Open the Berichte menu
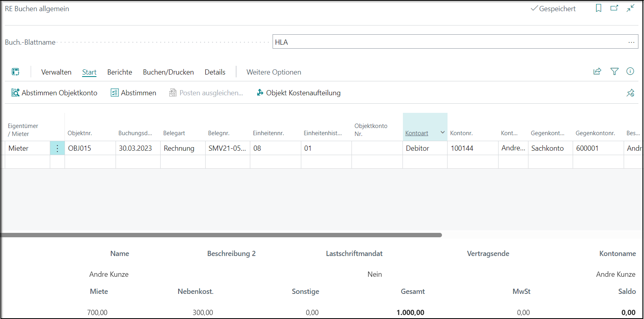Screen dimensions: 644x319 pyautogui.click(x=120, y=72)
